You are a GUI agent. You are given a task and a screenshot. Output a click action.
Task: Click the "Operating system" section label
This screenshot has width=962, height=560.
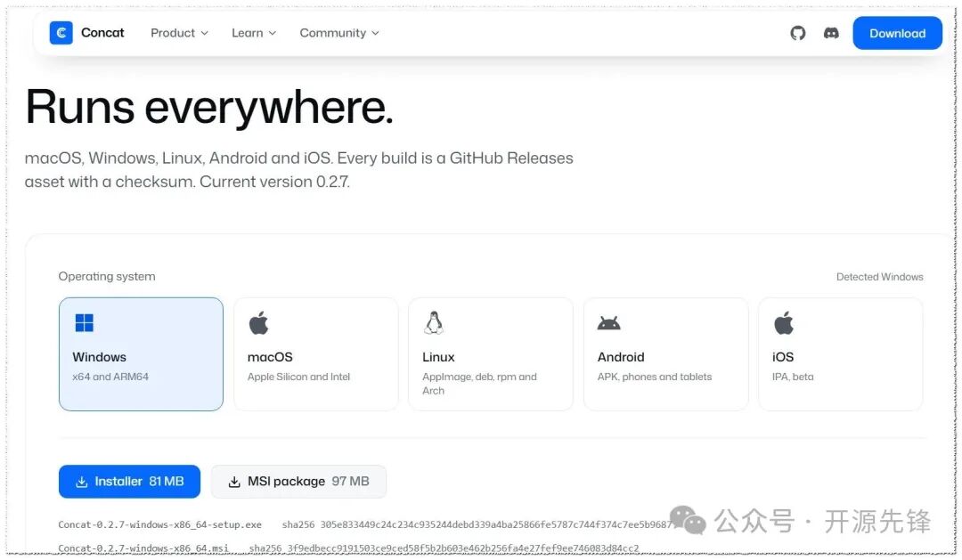pyautogui.click(x=107, y=276)
